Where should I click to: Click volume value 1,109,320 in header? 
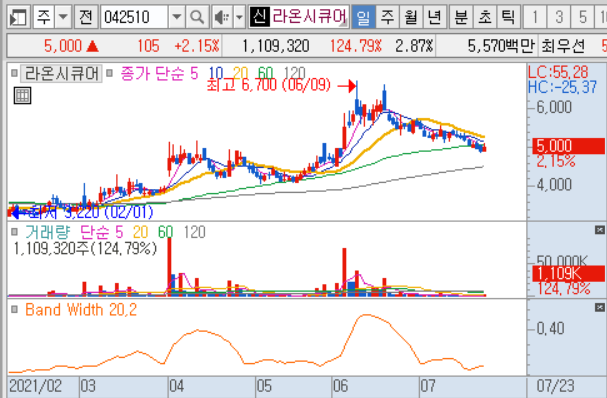275,46
